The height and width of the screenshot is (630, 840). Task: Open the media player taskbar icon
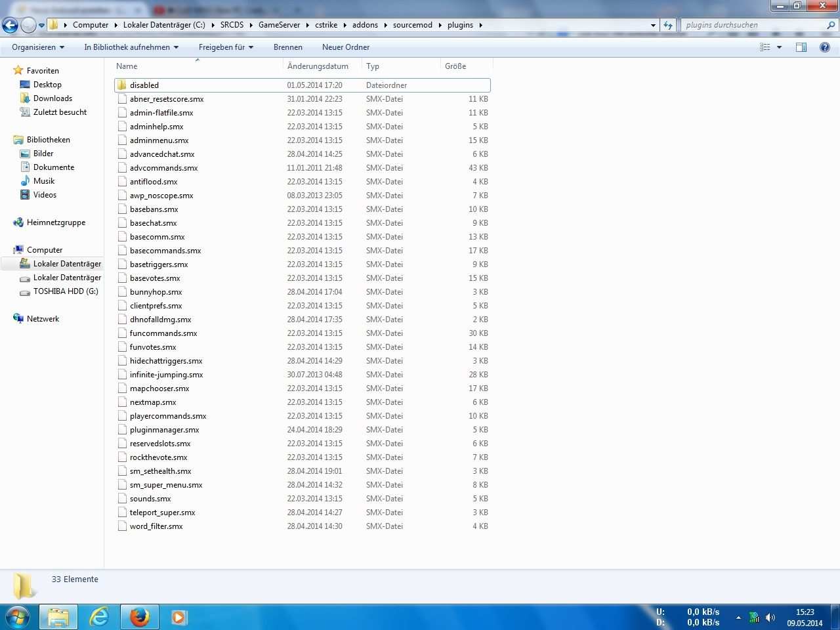tap(178, 617)
